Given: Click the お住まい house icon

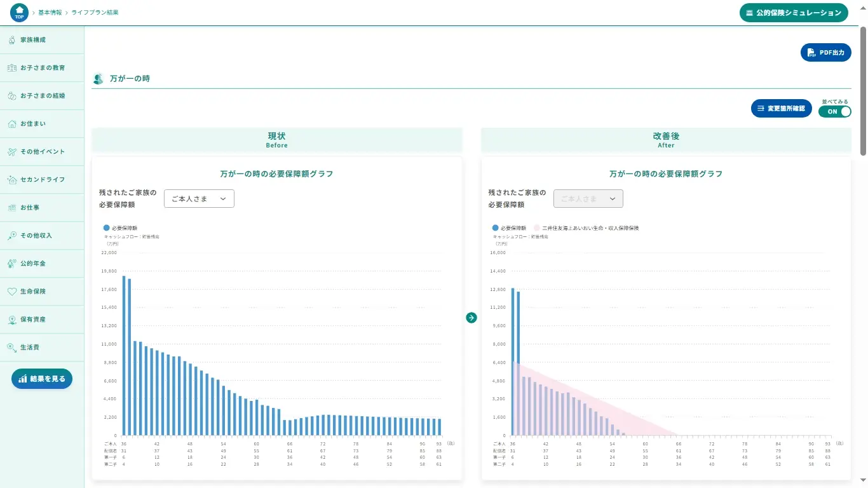Looking at the screenshot, I should (x=11, y=124).
